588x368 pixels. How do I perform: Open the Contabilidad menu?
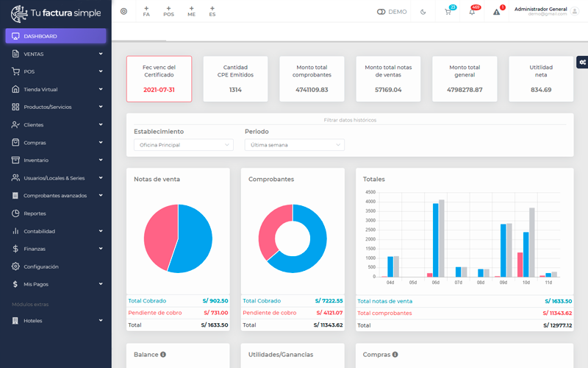pyautogui.click(x=56, y=231)
